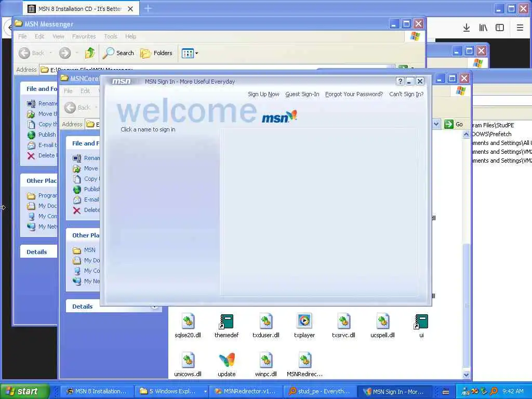Close the MSN 8 Installation CD tab
This screenshot has height=399, width=532.
click(130, 9)
